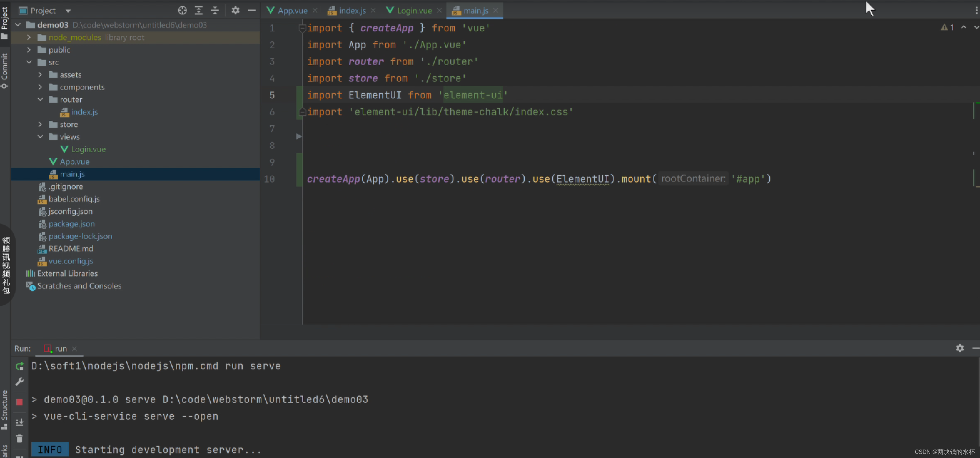Expand the store folder
Viewport: 980px width, 458px height.
(x=40, y=124)
